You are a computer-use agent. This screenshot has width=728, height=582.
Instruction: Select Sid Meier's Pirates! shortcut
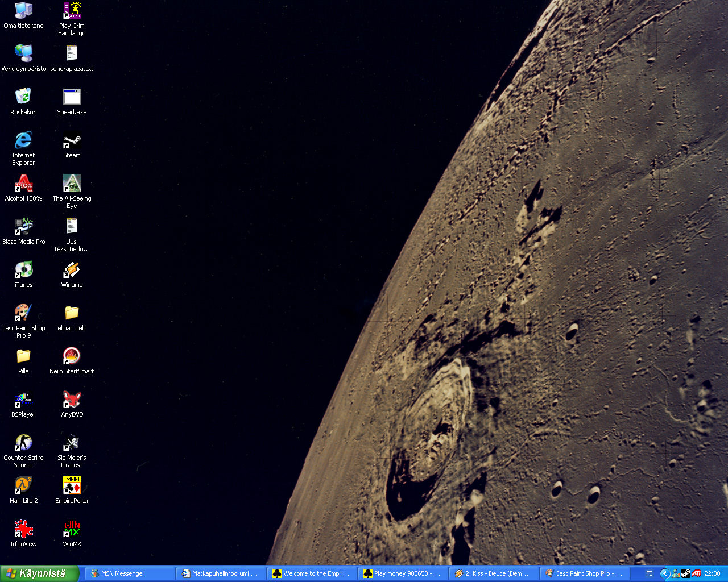(x=72, y=451)
